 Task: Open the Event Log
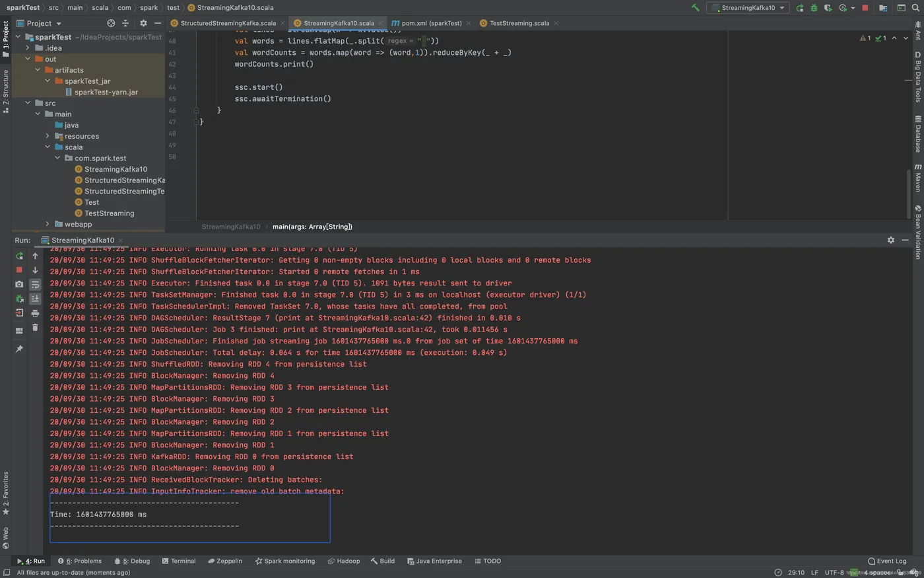click(x=887, y=561)
